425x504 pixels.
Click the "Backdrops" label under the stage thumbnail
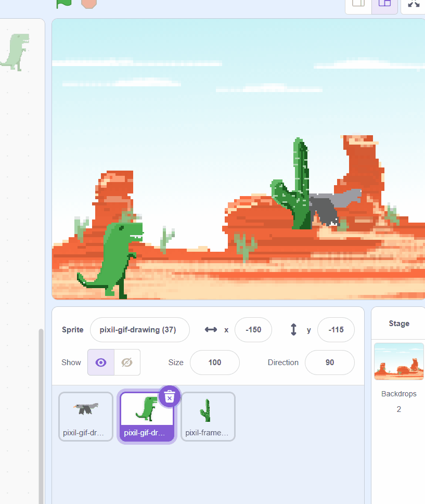tap(399, 394)
